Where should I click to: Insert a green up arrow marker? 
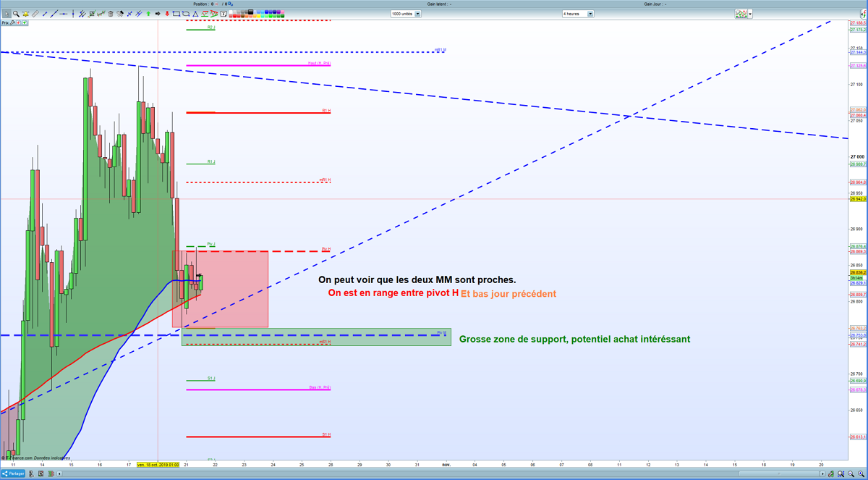coord(148,14)
